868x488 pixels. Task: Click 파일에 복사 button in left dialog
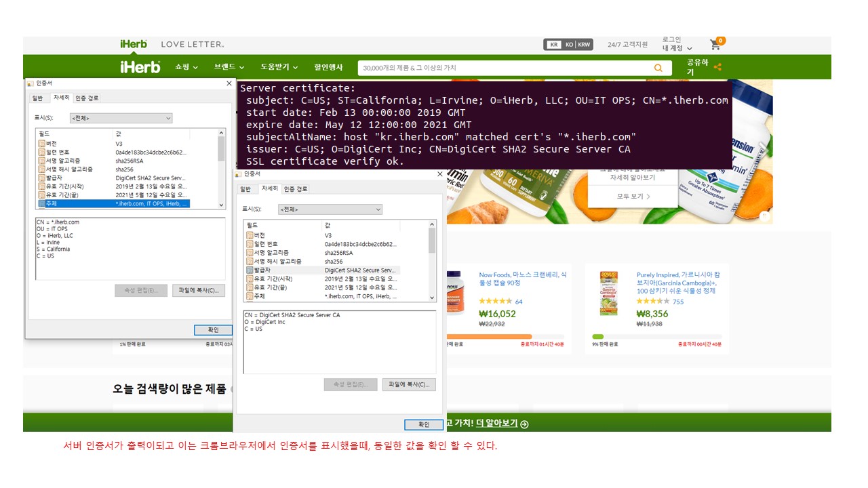199,291
